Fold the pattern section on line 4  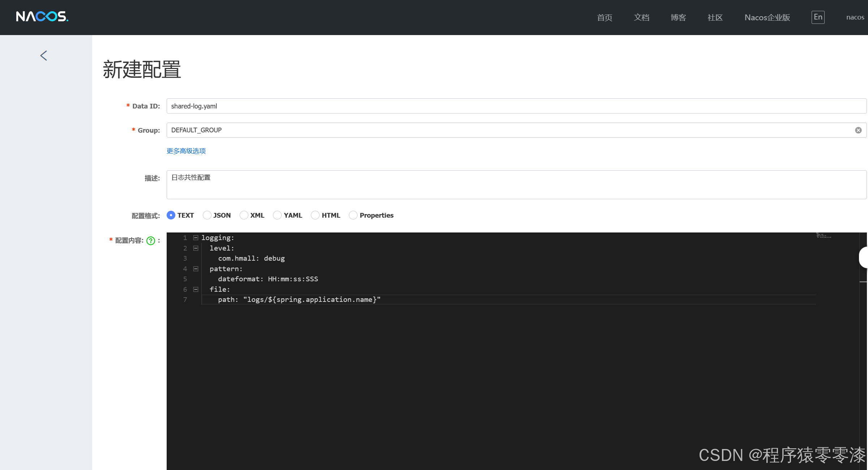tap(196, 269)
